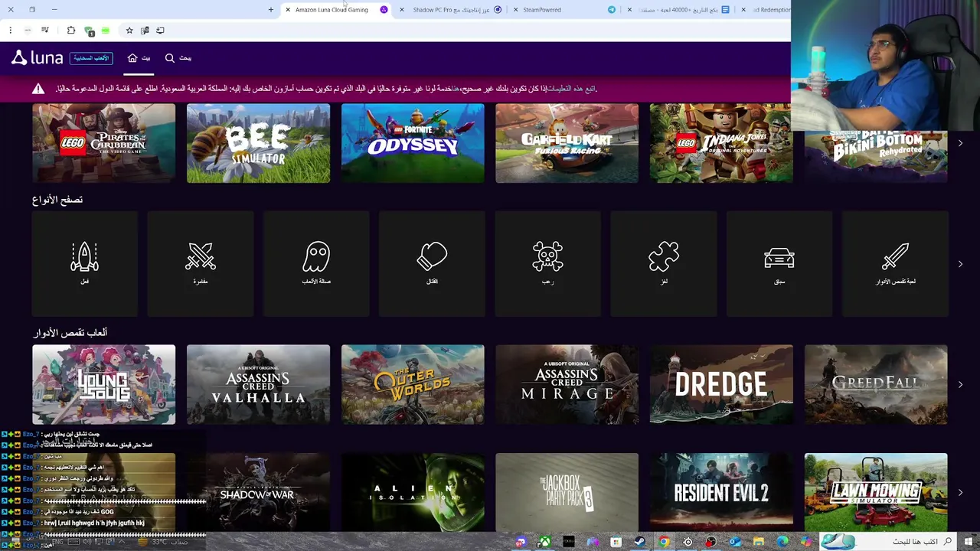
Task: Open Jackbox Party Pack 3 card
Action: [567, 492]
